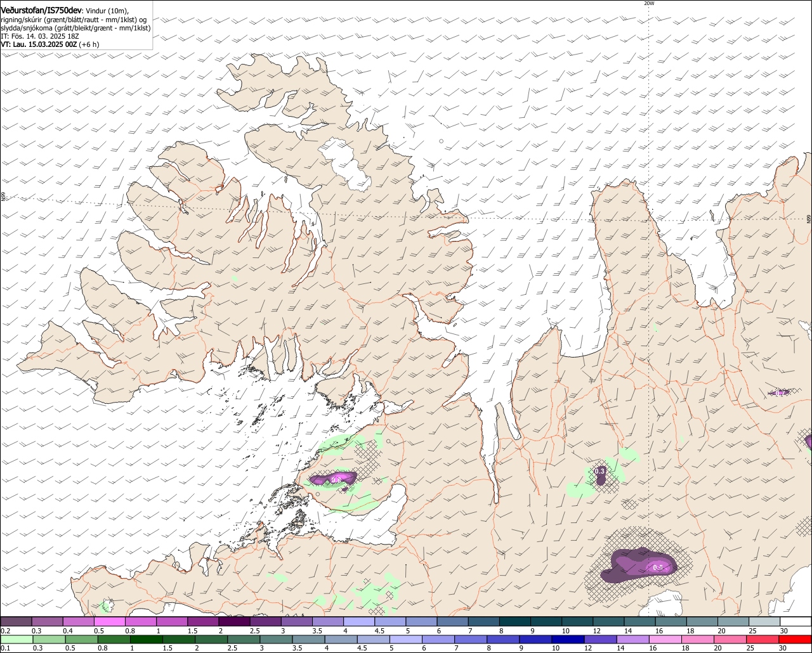Click the 0.3 value on the purple snow patch

pyautogui.click(x=599, y=471)
